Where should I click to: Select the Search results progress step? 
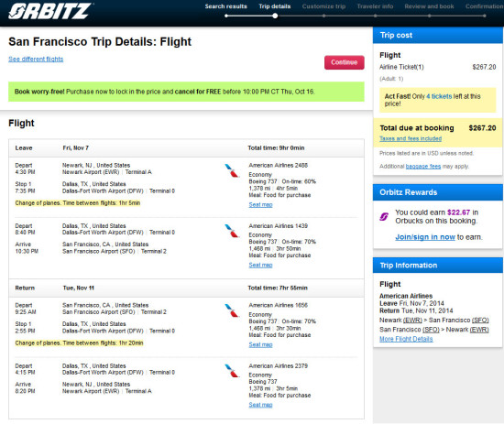point(226,6)
